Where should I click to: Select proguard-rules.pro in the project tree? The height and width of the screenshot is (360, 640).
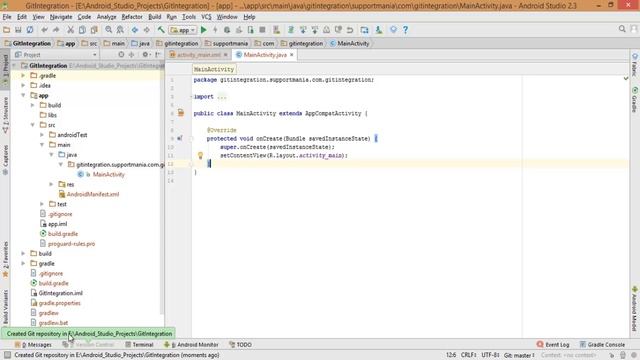(71, 244)
